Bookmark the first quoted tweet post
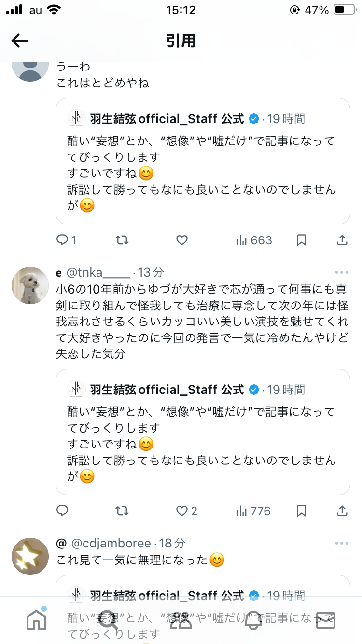The width and height of the screenshot is (362, 644). coord(302,240)
